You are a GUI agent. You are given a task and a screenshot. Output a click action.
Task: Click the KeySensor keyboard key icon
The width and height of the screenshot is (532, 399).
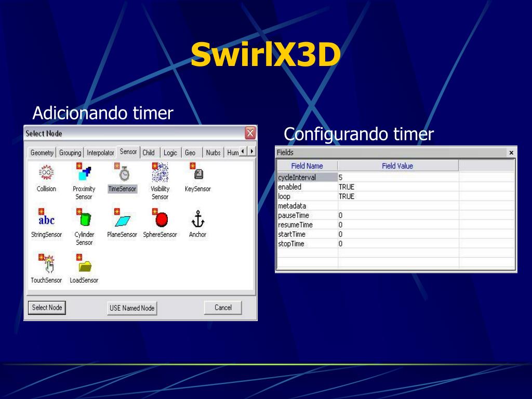(x=197, y=172)
